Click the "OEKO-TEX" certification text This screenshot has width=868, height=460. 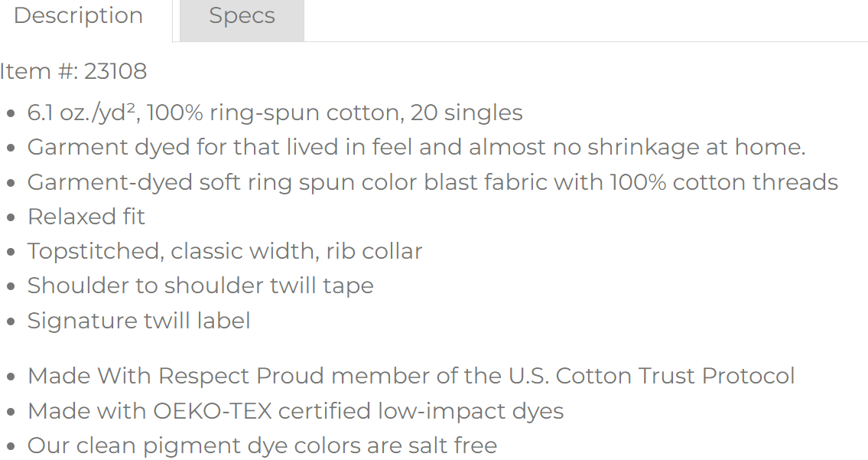click(x=212, y=411)
